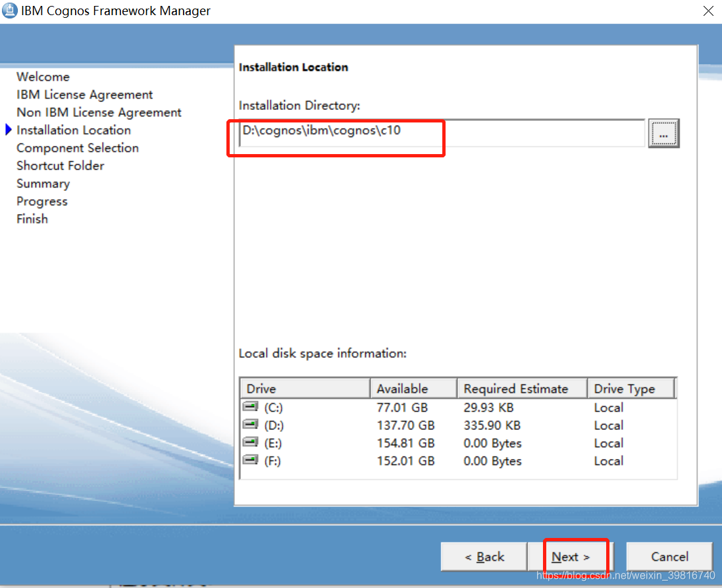Click the (E:) drive label
Viewport: 722px width, 588px height.
click(x=272, y=443)
